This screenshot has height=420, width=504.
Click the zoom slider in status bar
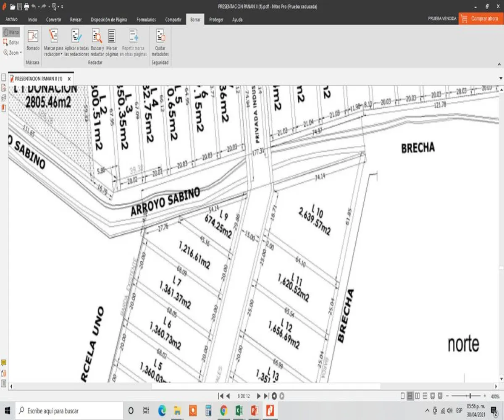[470, 396]
